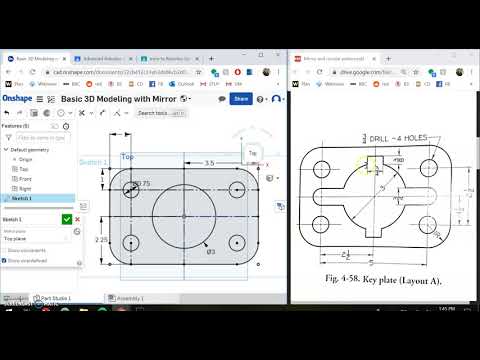Click the rollback timer icon in Features header
This screenshot has width=480, height=360.
point(66,126)
